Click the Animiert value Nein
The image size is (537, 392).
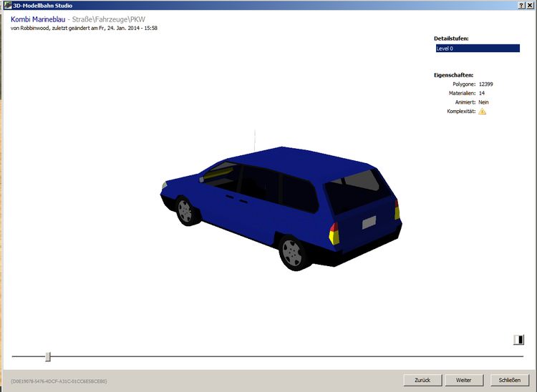(x=483, y=102)
